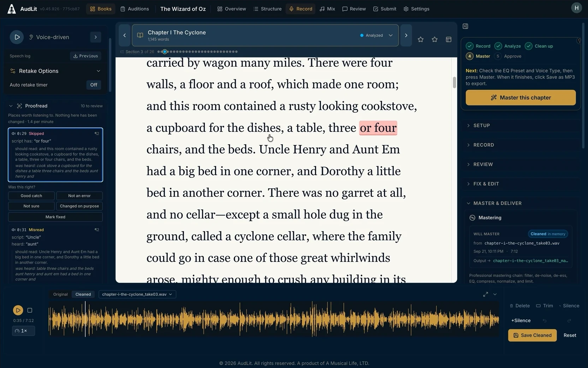Screen dimensions: 588x368
Task: Click the Mark fixed button
Action: tap(55, 217)
